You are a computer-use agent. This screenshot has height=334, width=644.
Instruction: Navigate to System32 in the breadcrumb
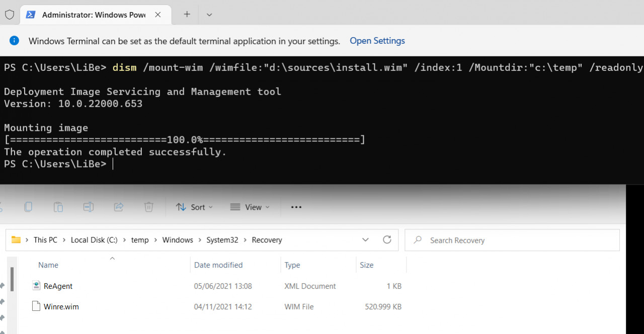tap(222, 240)
